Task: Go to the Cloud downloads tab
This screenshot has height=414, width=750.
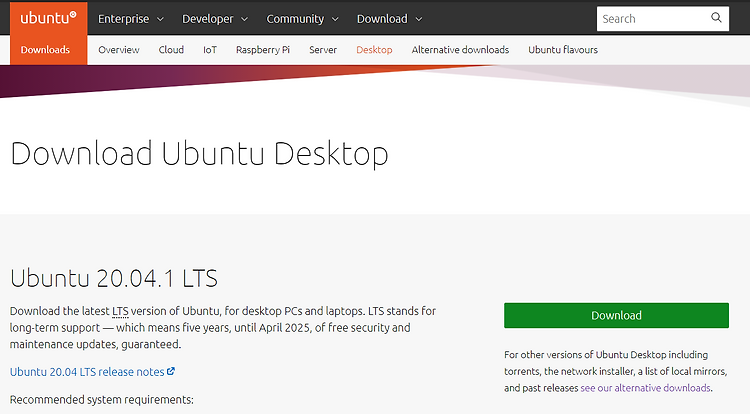Action: 171,50
